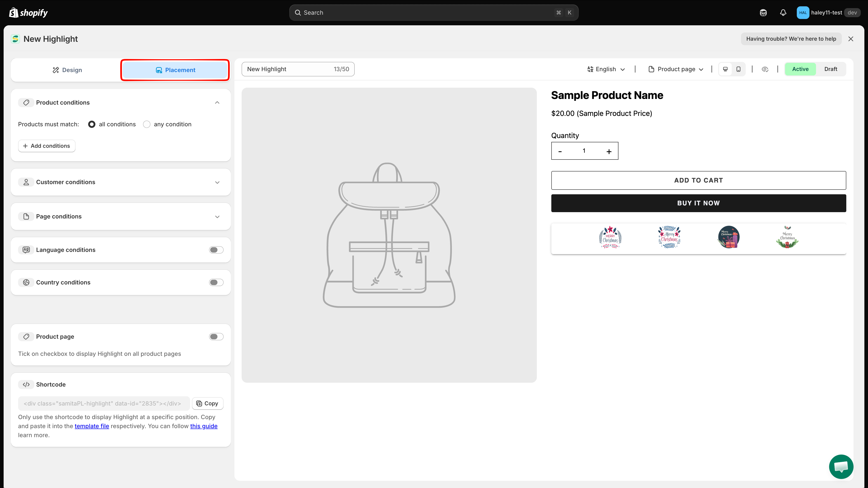Viewport: 868px width, 488px height.
Task: Click the Language conditions translate icon
Action: pos(26,250)
